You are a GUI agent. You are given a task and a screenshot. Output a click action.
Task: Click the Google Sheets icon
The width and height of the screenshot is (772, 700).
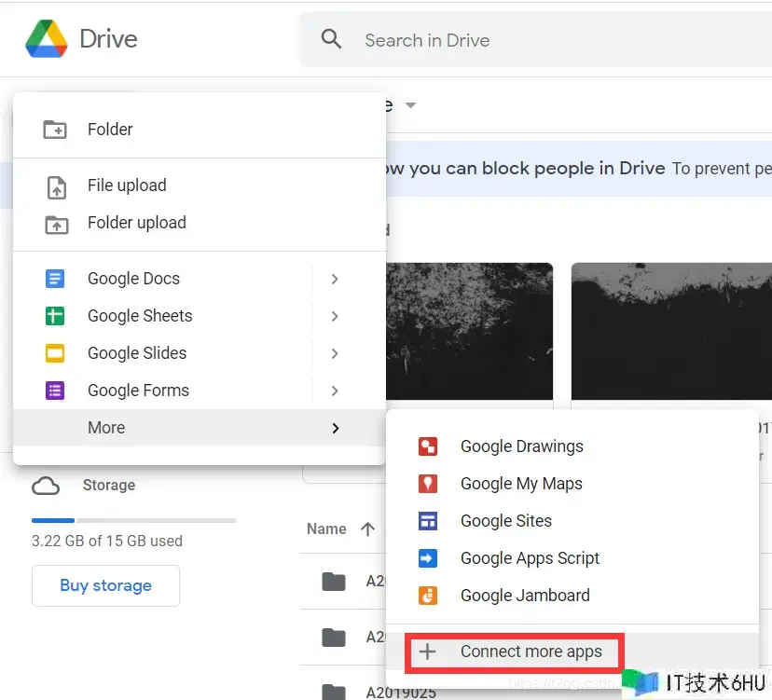point(55,316)
